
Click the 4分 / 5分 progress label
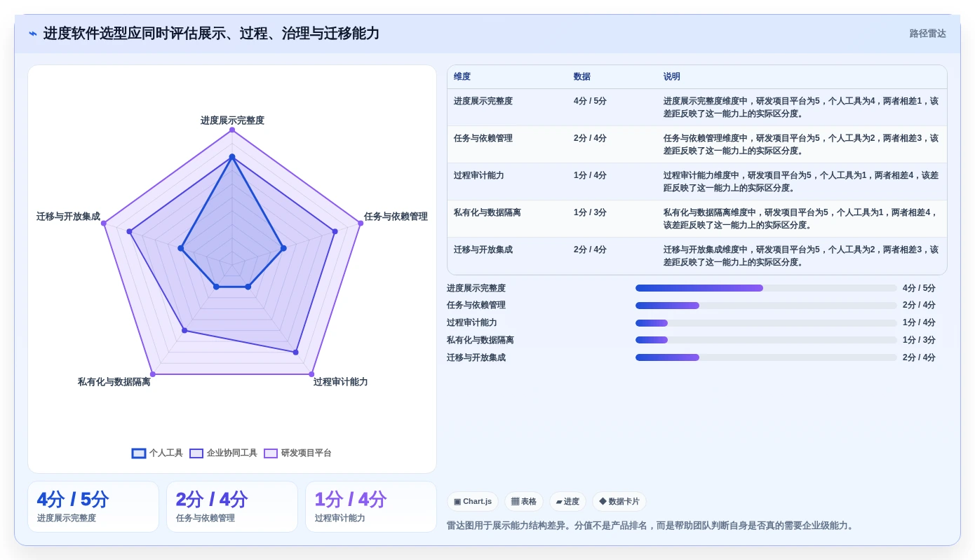click(x=919, y=288)
